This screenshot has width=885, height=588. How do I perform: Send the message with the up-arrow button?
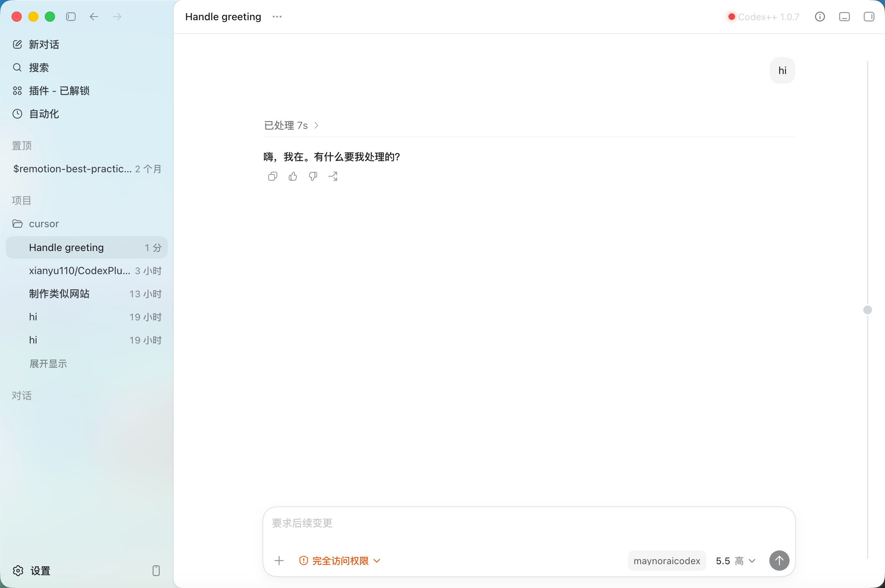click(x=779, y=561)
